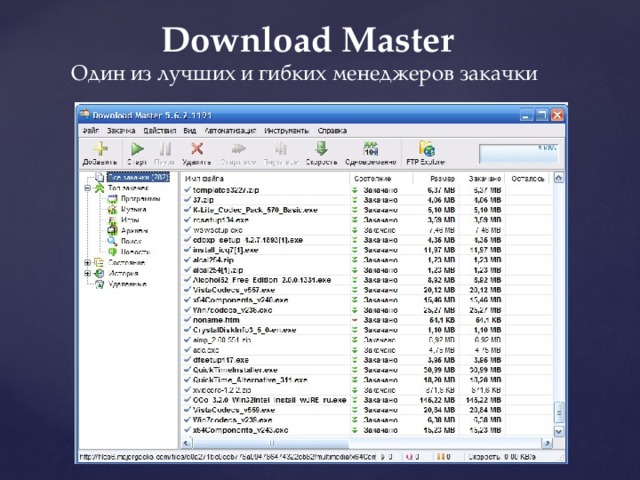
Task: Select Архивы category in tree
Action: coord(135,231)
